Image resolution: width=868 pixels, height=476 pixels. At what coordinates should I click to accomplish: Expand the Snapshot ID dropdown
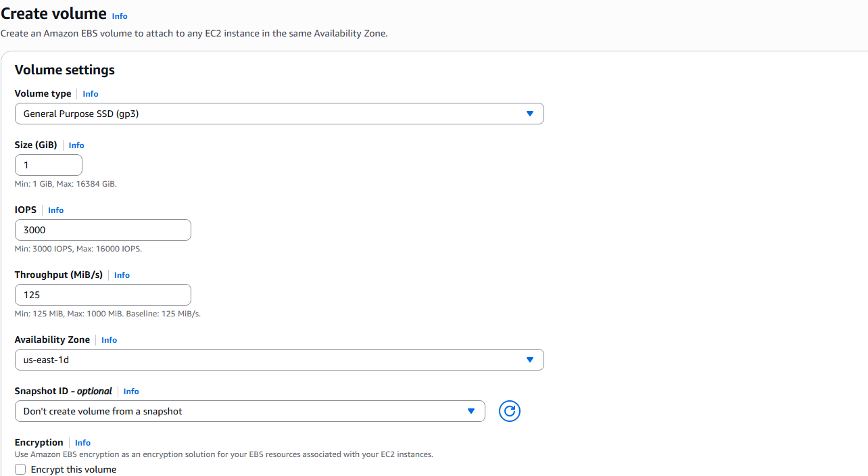click(250, 411)
